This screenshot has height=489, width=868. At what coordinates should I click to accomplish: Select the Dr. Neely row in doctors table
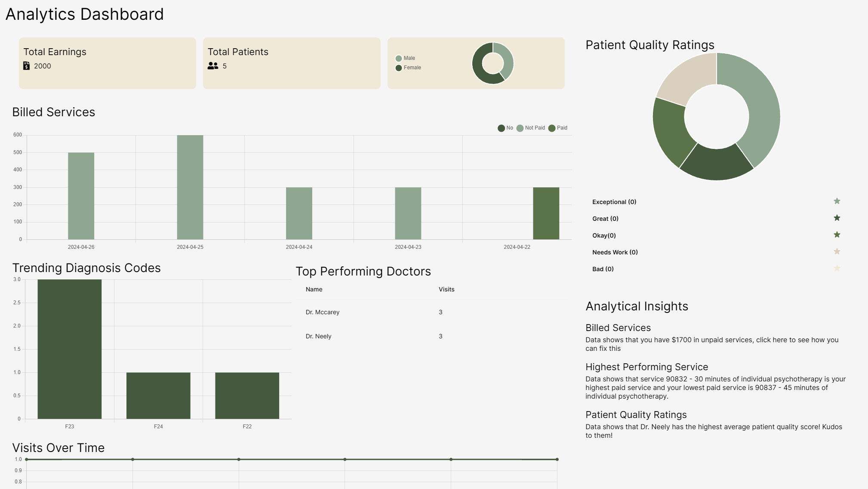point(319,336)
